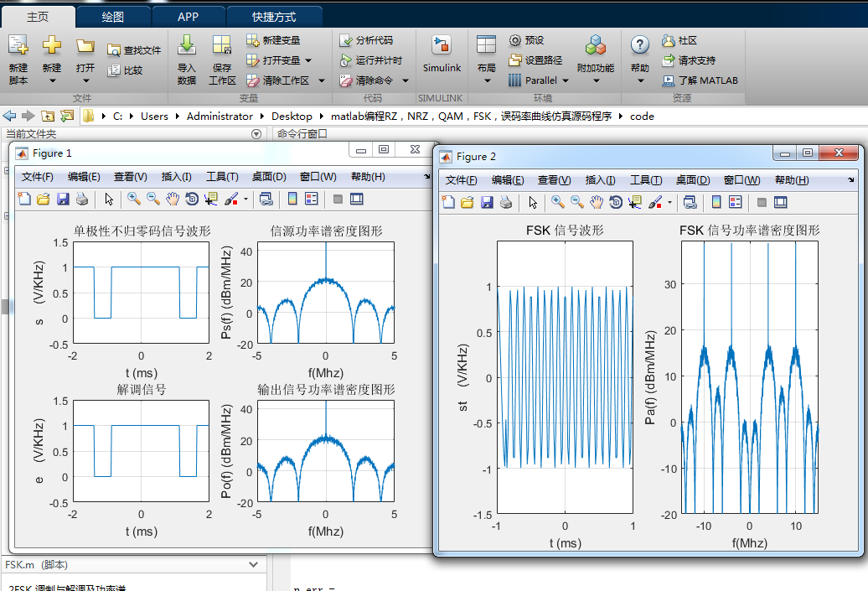Open brush color dropdown in Figure 1 toolbar
This screenshot has width=868, height=591.
pos(245,200)
